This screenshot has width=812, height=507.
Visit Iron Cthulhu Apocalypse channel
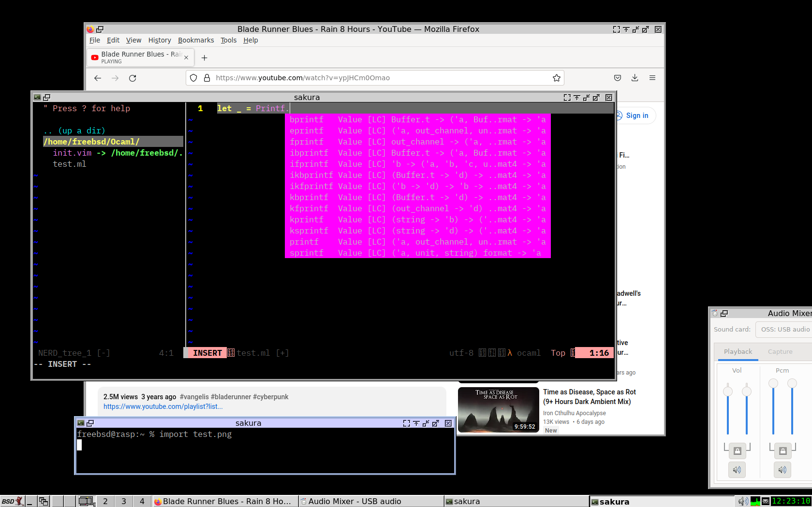pos(575,413)
